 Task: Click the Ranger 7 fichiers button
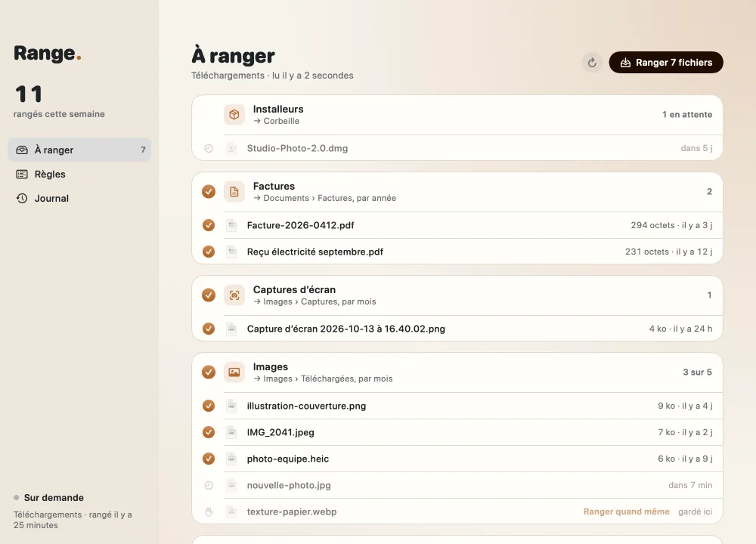pos(666,63)
